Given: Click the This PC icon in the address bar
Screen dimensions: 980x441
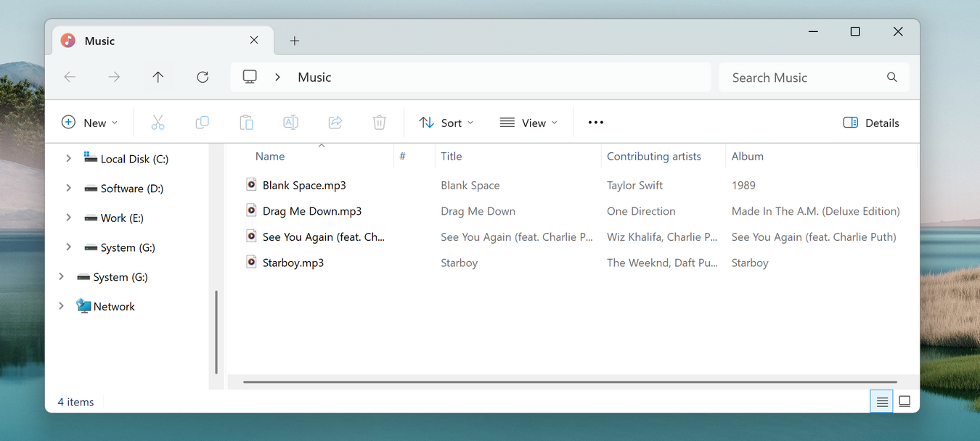Looking at the screenshot, I should tap(250, 77).
